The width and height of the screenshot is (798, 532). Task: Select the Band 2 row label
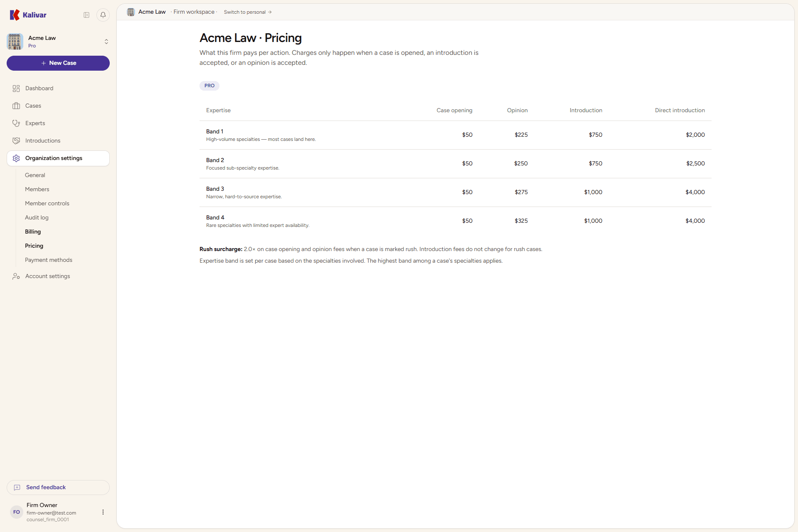(215, 160)
